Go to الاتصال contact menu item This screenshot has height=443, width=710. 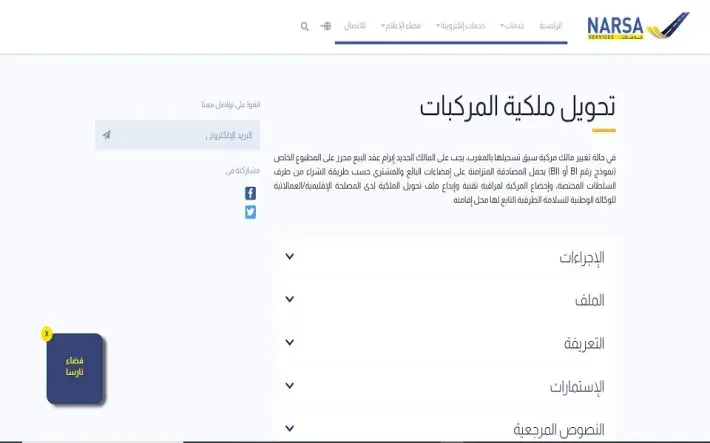click(x=355, y=26)
